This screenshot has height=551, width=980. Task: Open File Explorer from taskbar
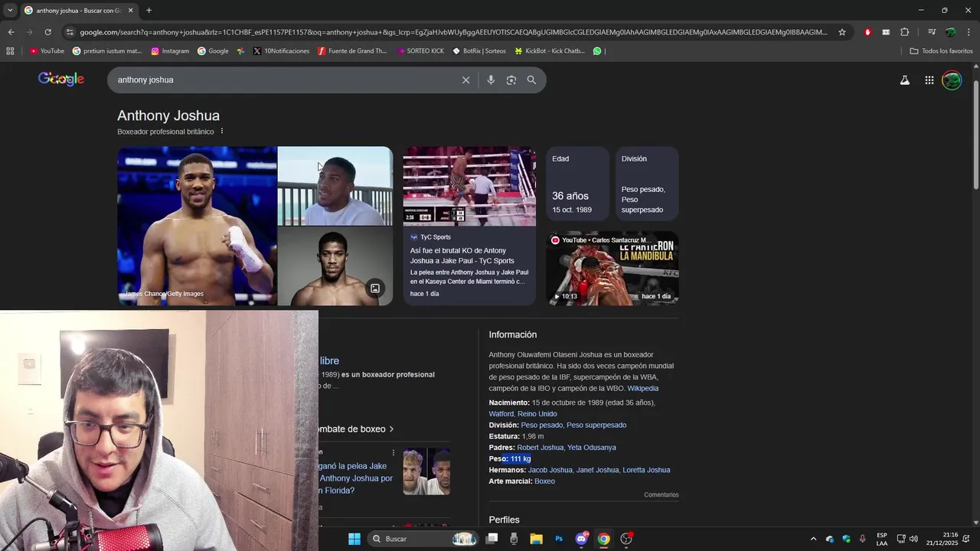[536, 539]
